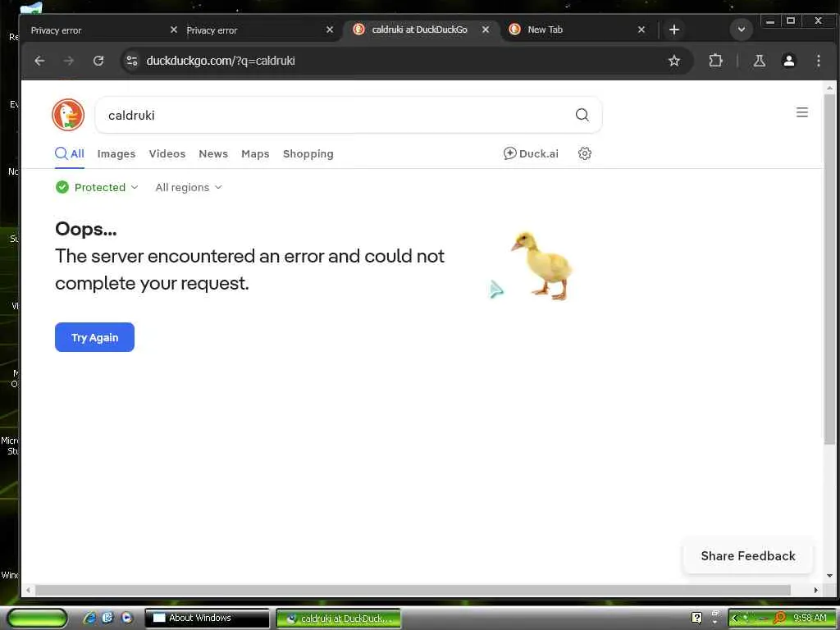Open the green Start button
Screen dimensions: 840x630
(x=37, y=618)
